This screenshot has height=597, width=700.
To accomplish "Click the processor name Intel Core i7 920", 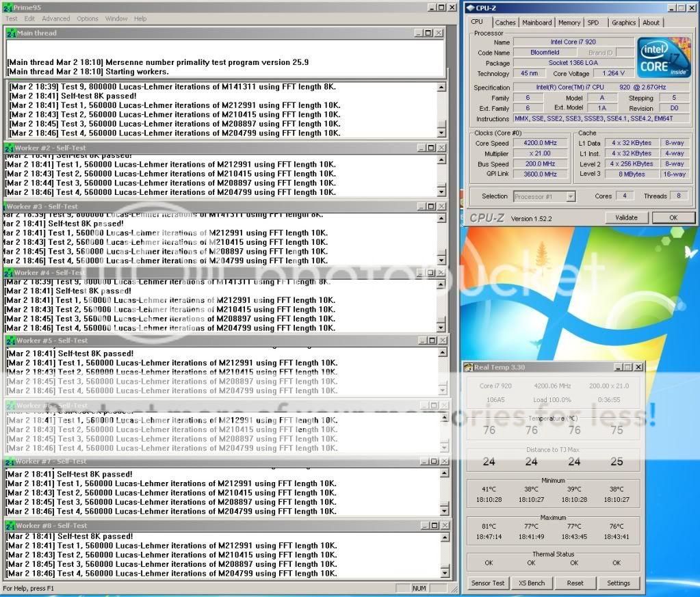I will tap(573, 42).
